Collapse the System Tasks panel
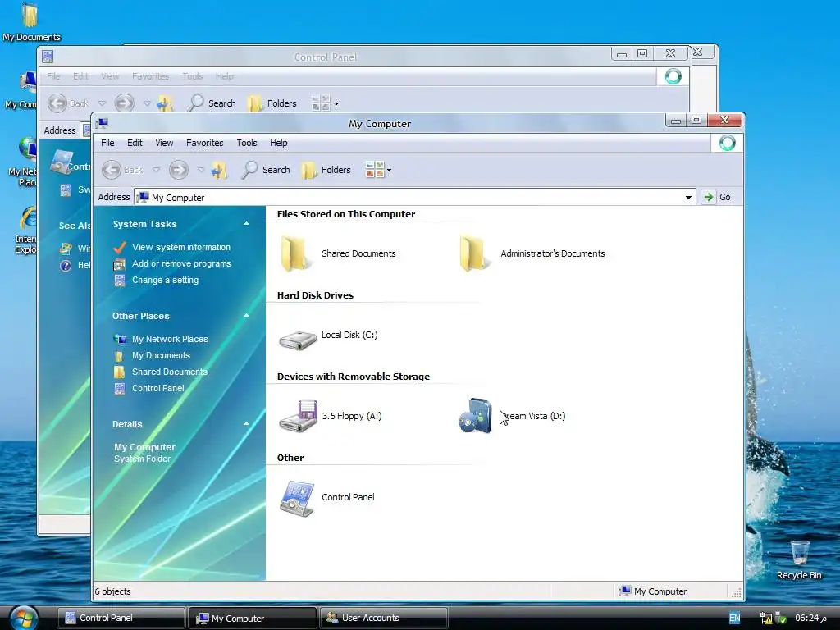Screen dimensions: 840x630 click(246, 224)
